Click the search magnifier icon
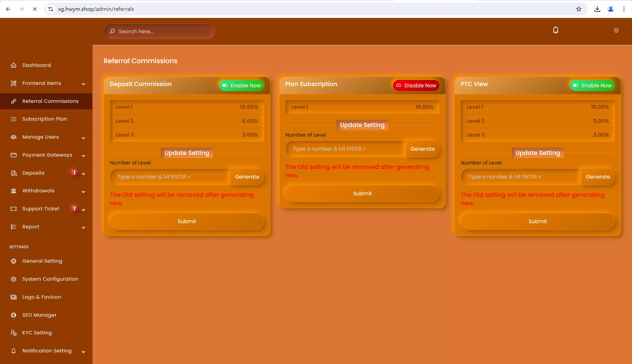 [112, 31]
